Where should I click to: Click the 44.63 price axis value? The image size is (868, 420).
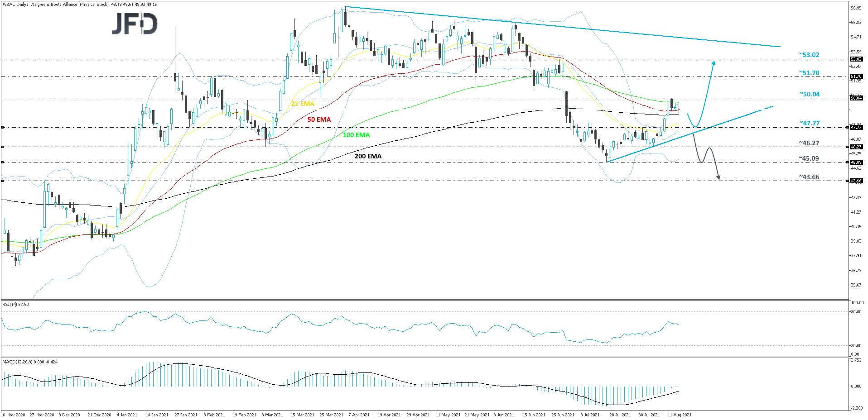856,168
